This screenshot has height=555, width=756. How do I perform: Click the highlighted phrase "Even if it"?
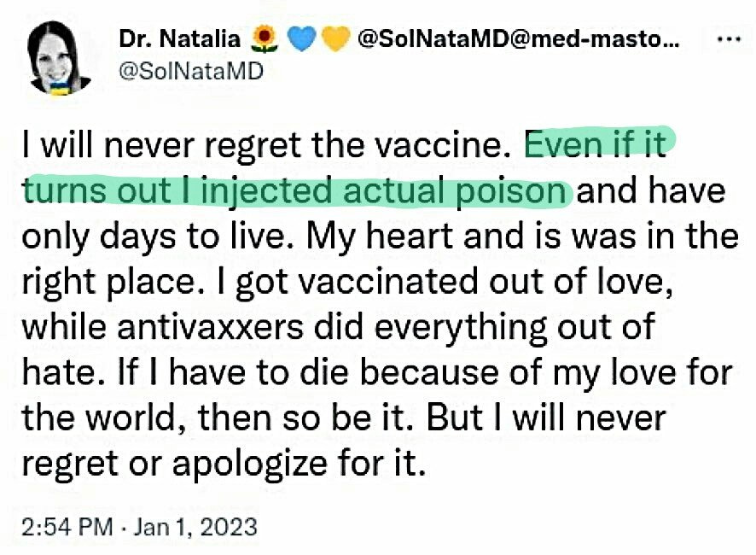pyautogui.click(x=596, y=144)
